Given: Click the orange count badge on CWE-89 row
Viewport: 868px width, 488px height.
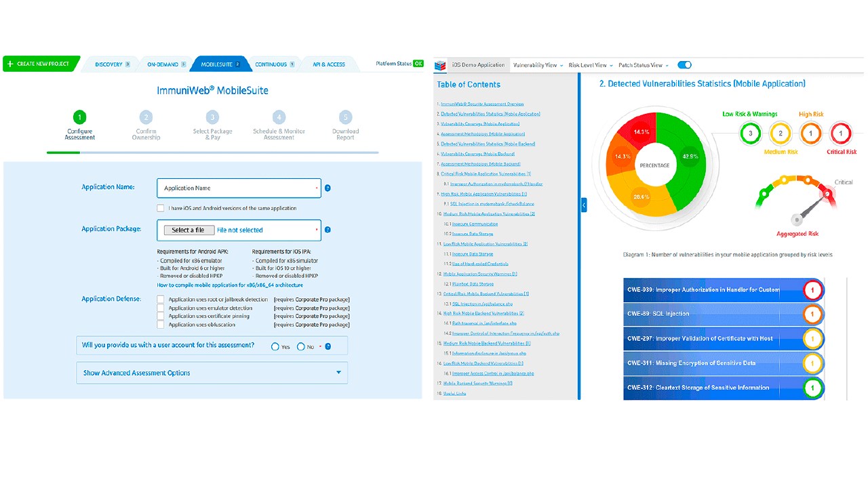Looking at the screenshot, I should coord(813,314).
